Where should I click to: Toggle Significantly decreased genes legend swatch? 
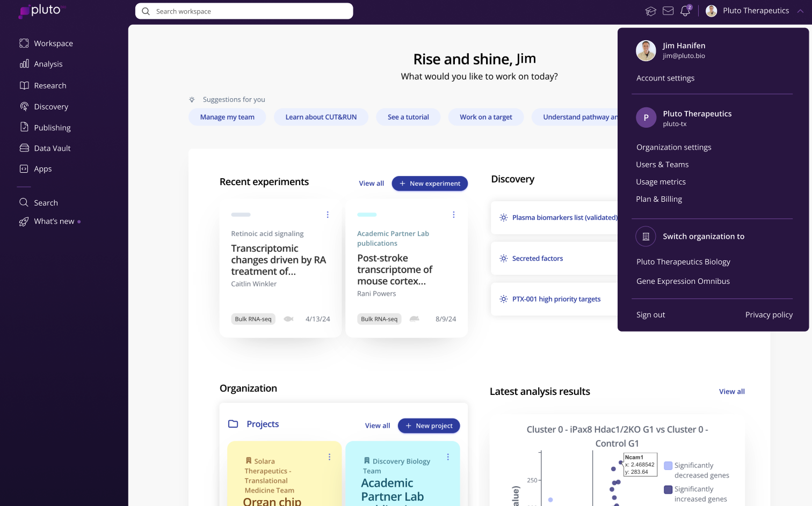(668, 466)
